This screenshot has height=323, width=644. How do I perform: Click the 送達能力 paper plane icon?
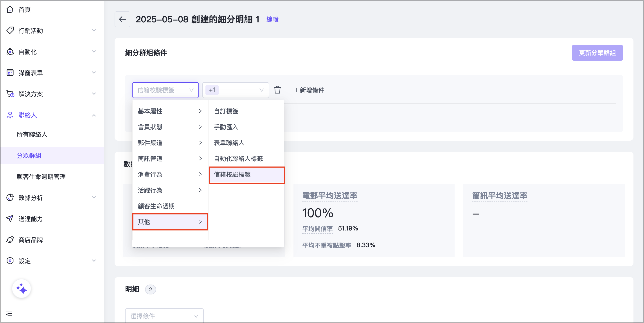[10, 218]
